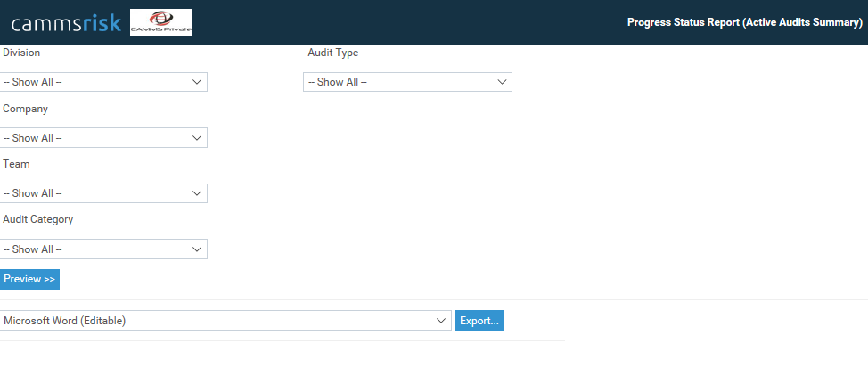This screenshot has height=376, width=868.
Task: Open the Microsoft Word (Editable) format dropdown
Action: pyautogui.click(x=225, y=321)
